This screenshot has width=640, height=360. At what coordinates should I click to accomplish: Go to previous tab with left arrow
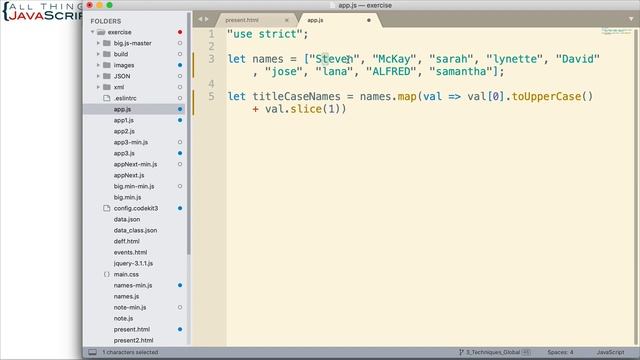pyautogui.click(x=200, y=19)
